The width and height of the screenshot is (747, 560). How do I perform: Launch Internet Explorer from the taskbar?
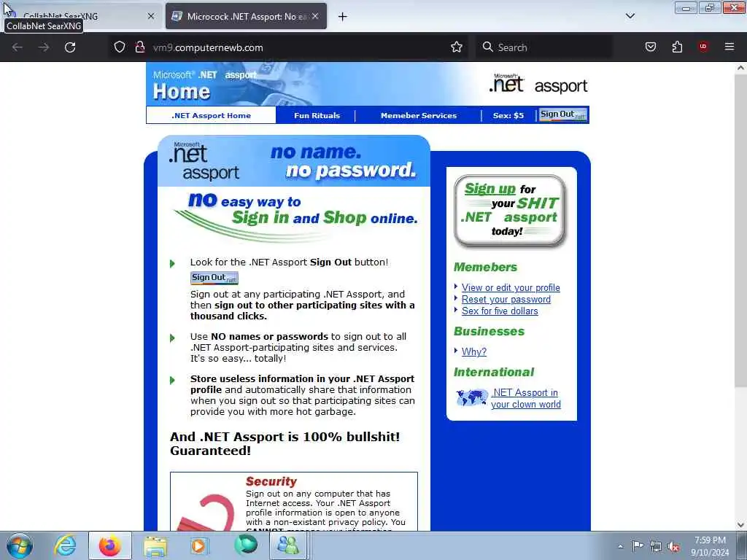tap(65, 545)
